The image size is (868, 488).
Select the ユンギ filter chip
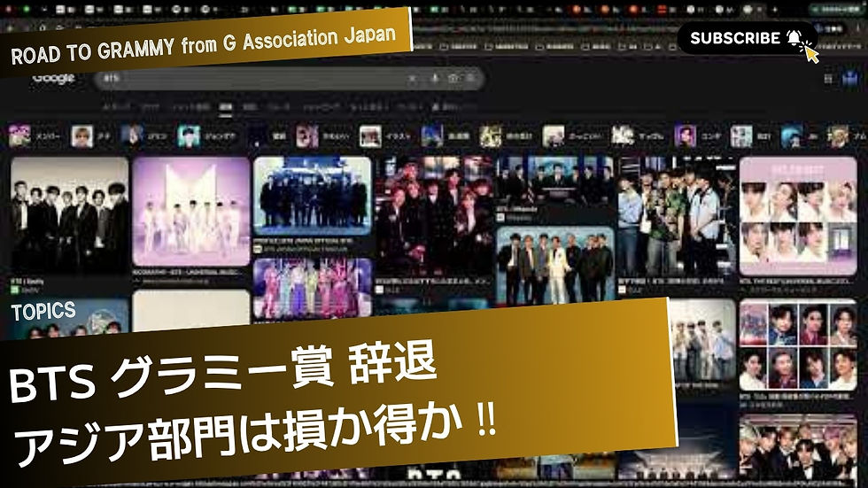coord(699,136)
